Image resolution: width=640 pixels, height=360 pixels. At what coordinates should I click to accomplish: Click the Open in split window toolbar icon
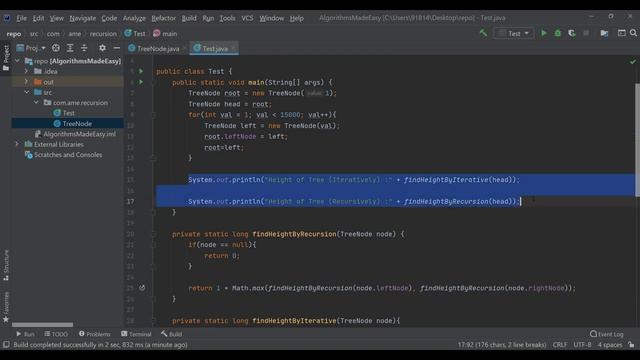tap(621, 33)
